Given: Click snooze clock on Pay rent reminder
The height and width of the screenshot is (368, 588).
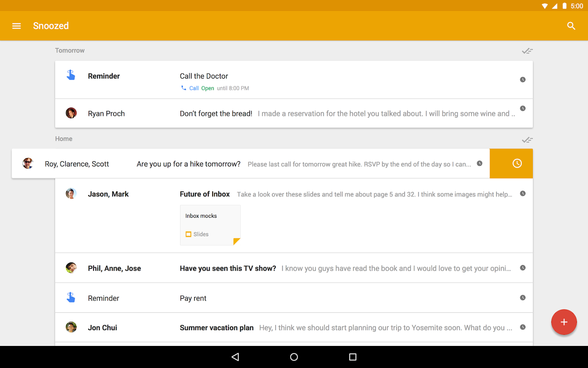Looking at the screenshot, I should click(523, 298).
